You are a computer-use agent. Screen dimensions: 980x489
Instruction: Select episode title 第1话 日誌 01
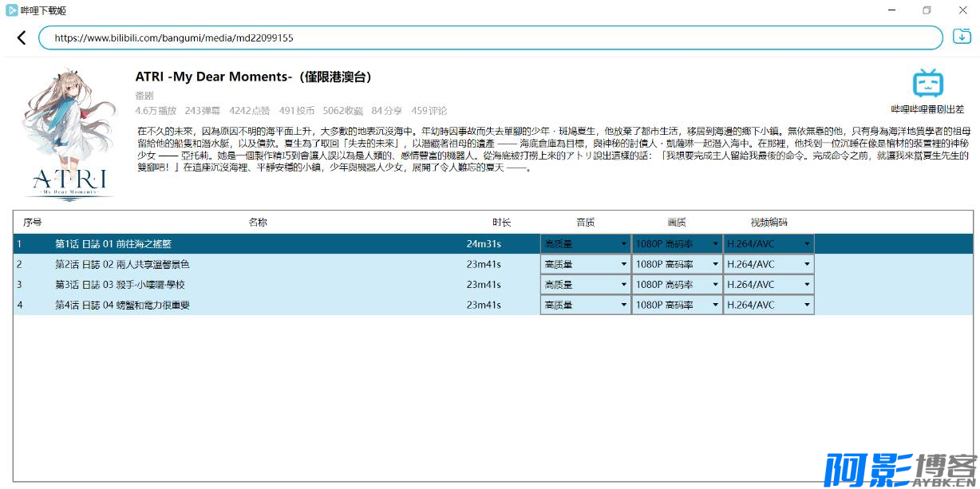point(113,243)
